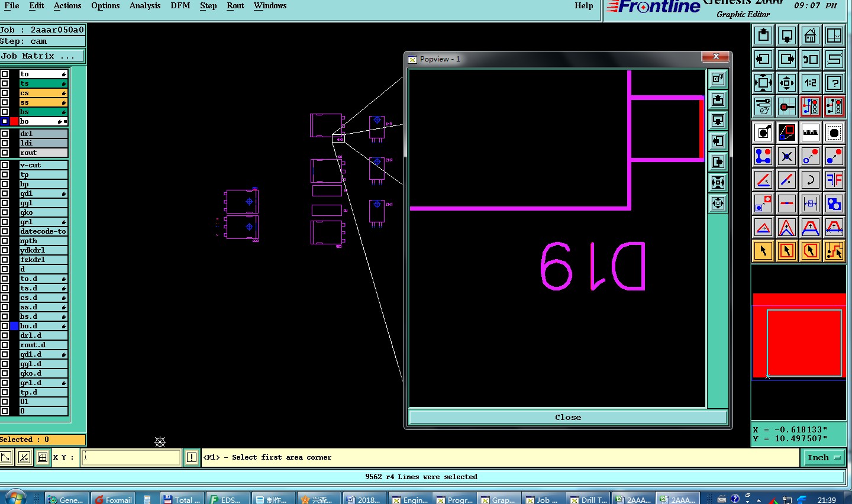Open Foxmail from the taskbar

(x=113, y=499)
